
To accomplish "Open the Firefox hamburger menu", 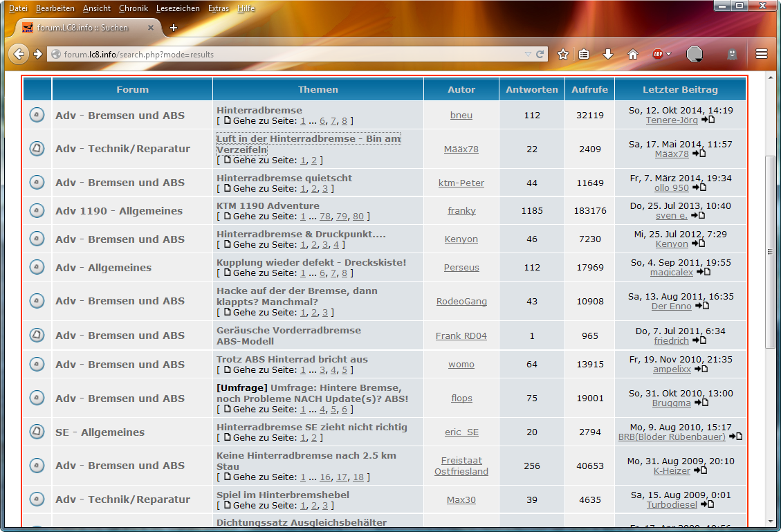I will click(762, 54).
